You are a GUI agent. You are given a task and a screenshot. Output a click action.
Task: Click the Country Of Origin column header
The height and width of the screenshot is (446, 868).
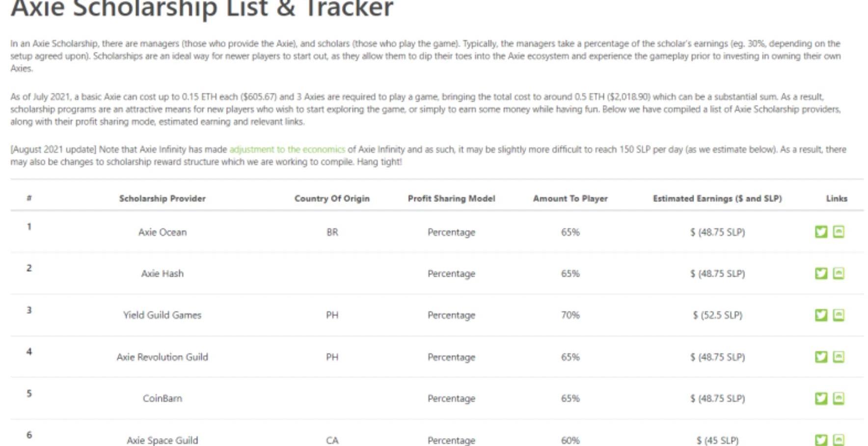pyautogui.click(x=332, y=198)
